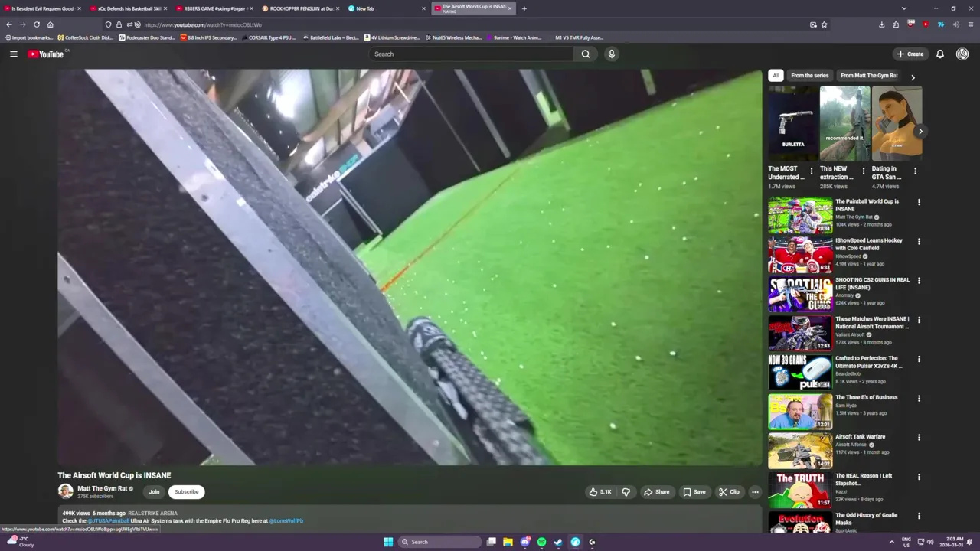
Task: Open options for This NEW extraction Short
Action: click(864, 171)
